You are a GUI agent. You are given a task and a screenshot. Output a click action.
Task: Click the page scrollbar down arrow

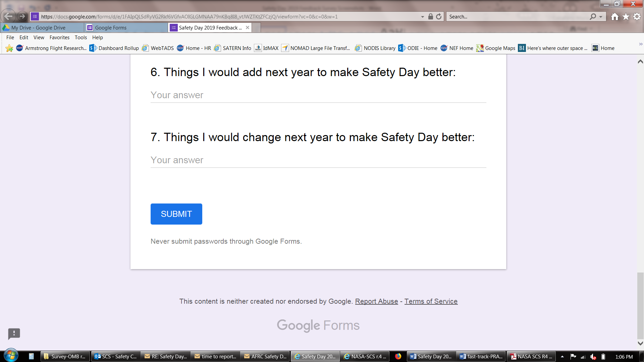(640, 343)
